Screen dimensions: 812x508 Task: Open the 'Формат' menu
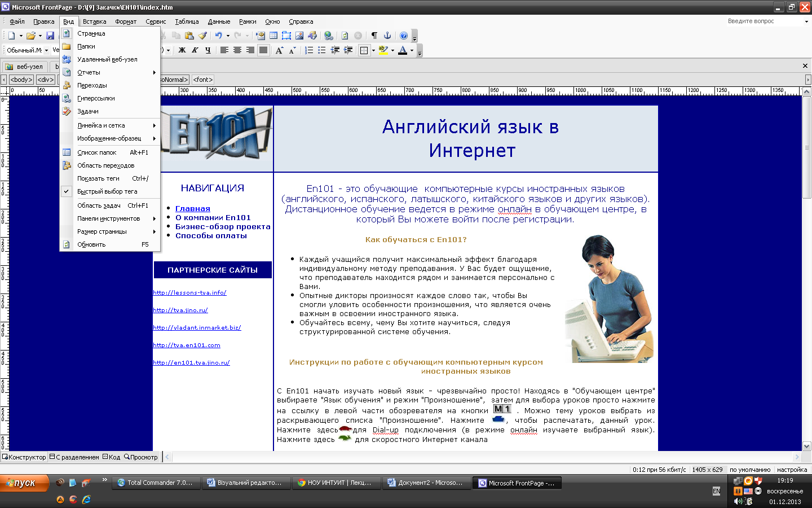(x=126, y=21)
